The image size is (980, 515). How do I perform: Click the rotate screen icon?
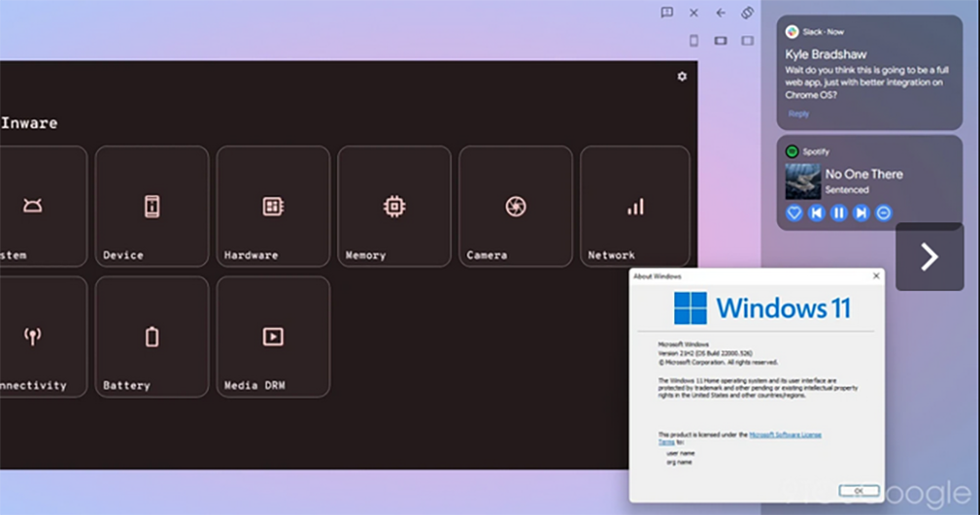747,13
